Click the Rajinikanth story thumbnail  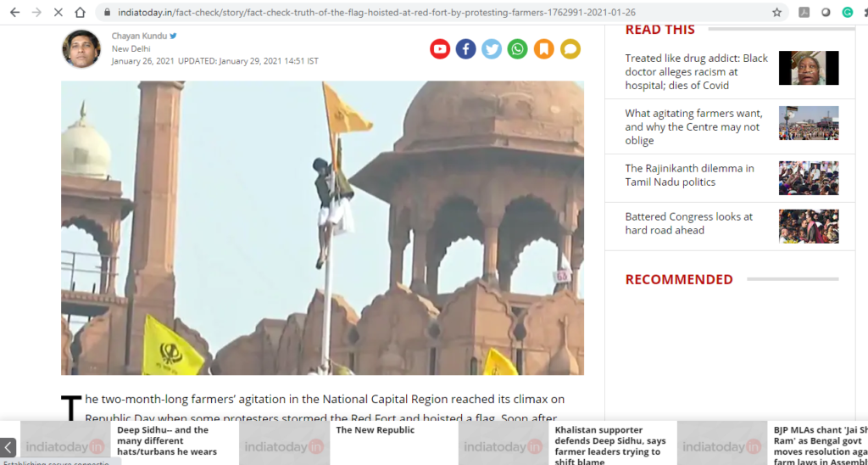pos(808,178)
